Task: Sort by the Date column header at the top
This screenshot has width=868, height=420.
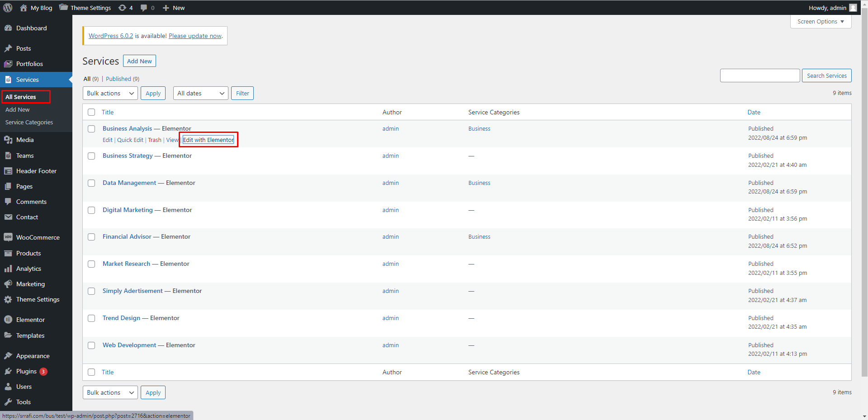Action: coord(754,112)
